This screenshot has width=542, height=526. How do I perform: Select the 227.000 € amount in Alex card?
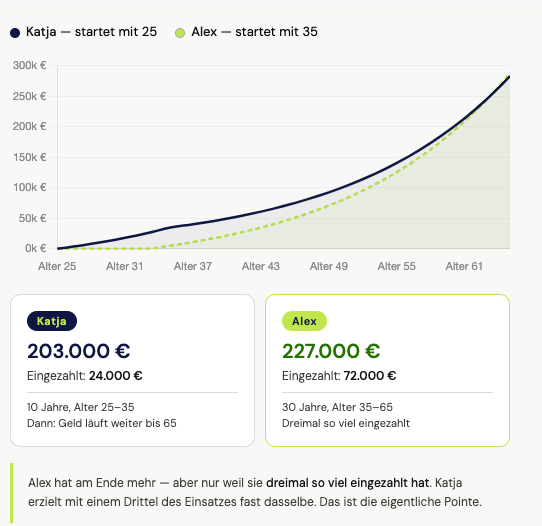coord(331,351)
